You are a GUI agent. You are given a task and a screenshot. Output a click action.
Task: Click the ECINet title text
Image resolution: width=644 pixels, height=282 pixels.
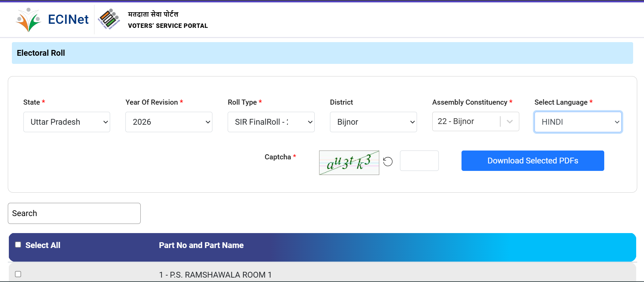click(x=68, y=19)
